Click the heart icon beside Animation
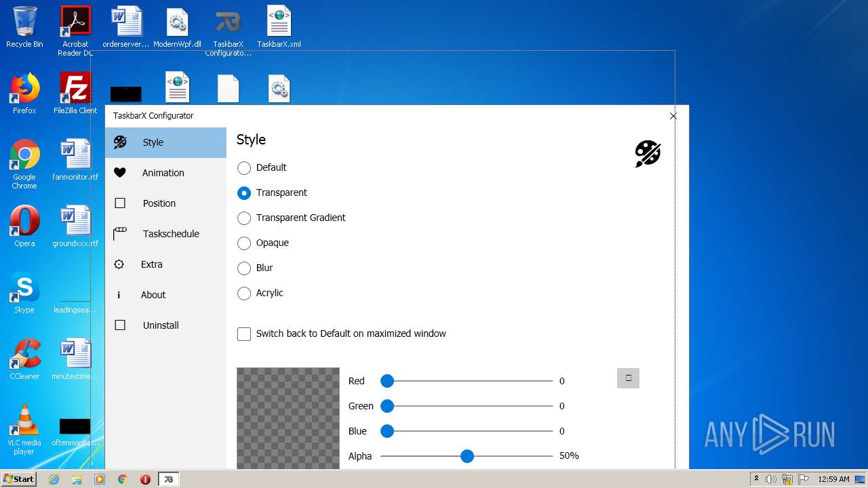Viewport: 868px width, 488px height. tap(120, 173)
